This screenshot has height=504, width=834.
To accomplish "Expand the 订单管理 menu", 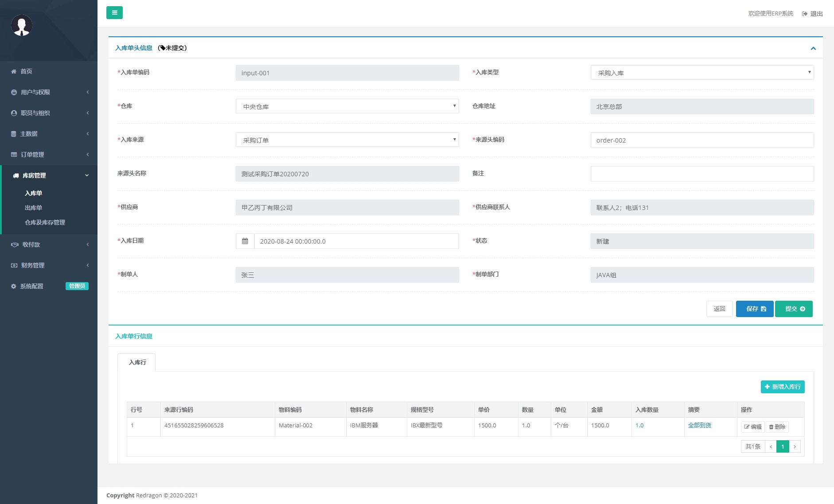I will click(x=49, y=155).
